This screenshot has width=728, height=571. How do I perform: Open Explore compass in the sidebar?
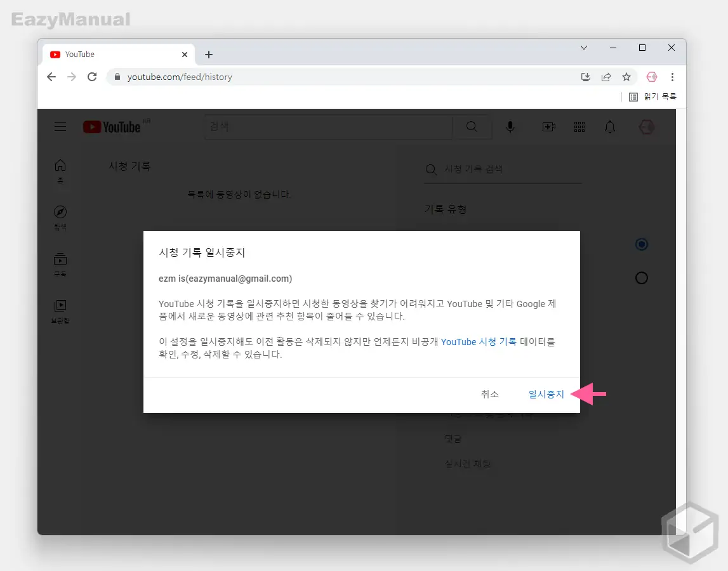click(x=60, y=218)
